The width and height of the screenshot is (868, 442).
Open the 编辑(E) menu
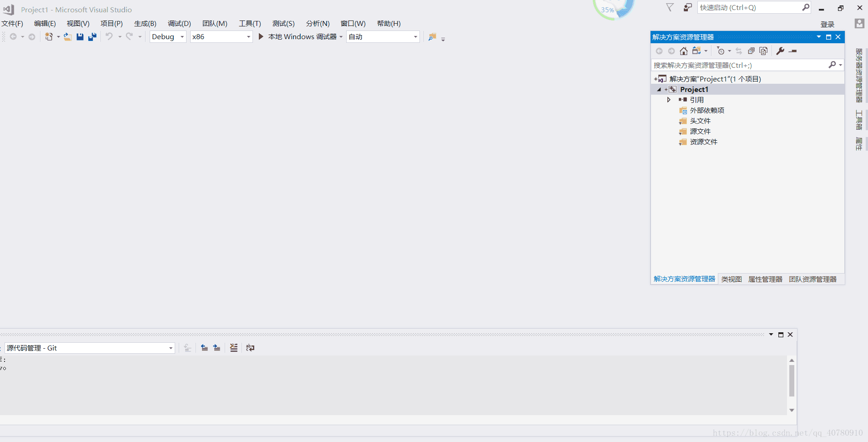pyautogui.click(x=45, y=24)
